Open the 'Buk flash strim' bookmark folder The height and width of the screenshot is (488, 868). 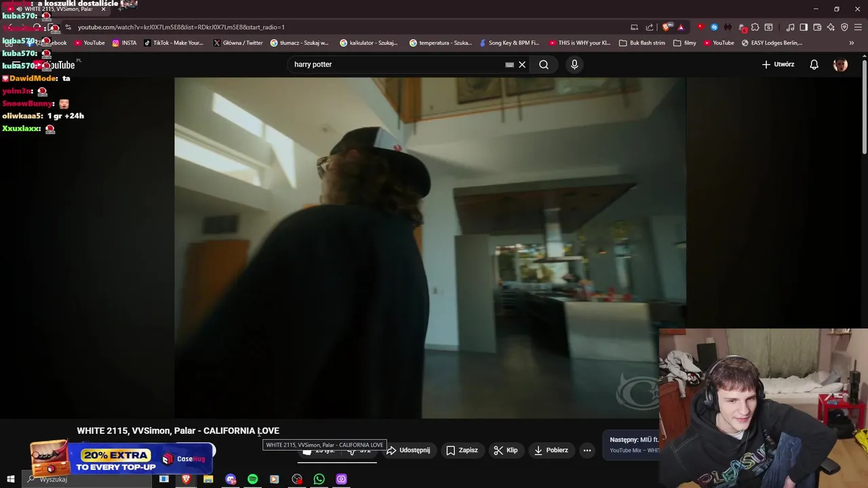pos(642,43)
